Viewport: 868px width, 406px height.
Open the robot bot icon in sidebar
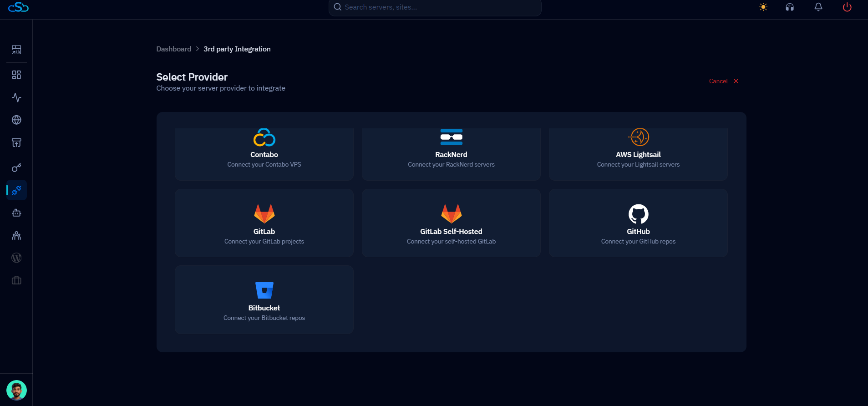coord(16,213)
